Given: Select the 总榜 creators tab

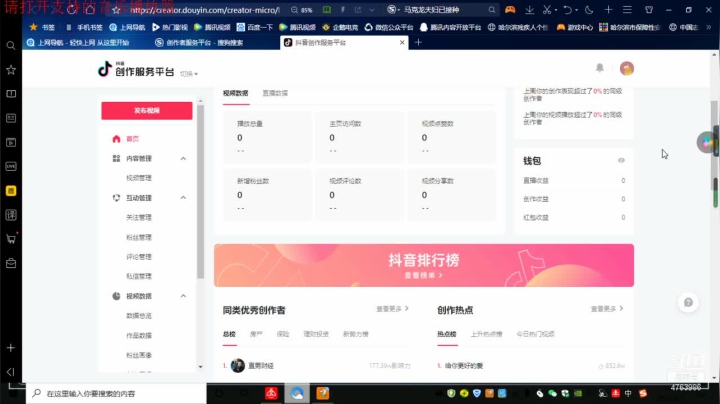Looking at the screenshot, I should pyautogui.click(x=229, y=334).
